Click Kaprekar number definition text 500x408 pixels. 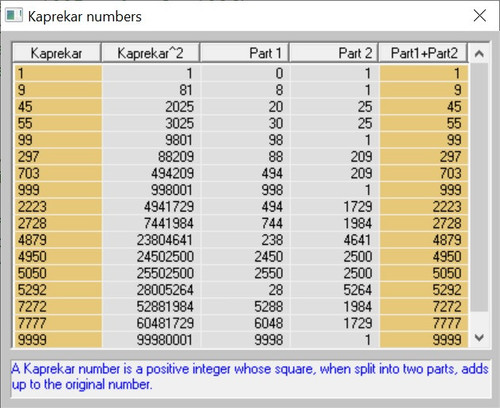point(250,377)
